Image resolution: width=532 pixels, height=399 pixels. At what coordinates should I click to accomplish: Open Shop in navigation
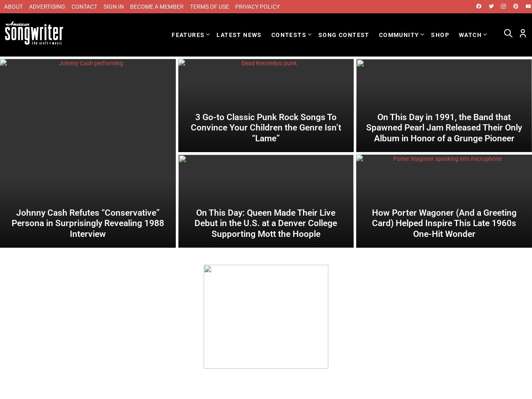point(440,35)
